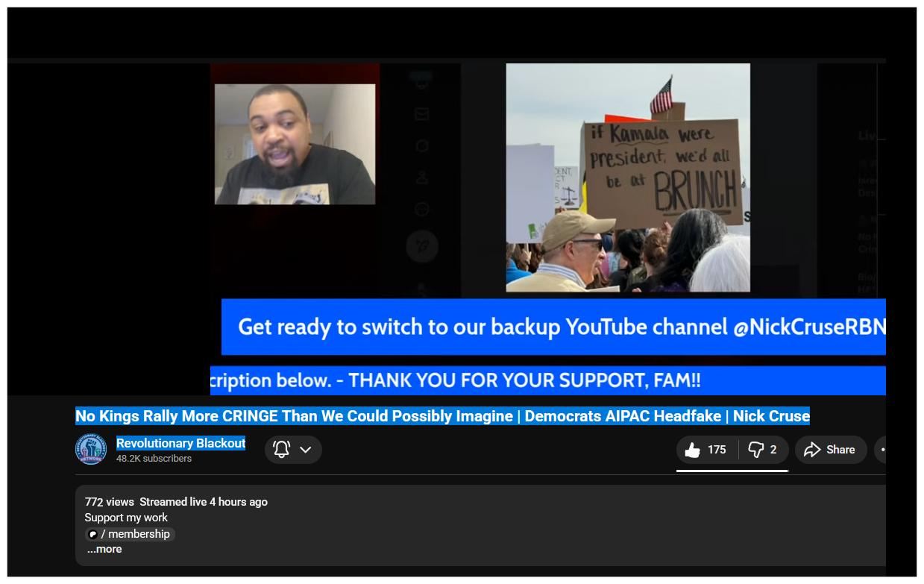Click the thumbs-up like icon
Screen dimensions: 924x584
click(693, 450)
